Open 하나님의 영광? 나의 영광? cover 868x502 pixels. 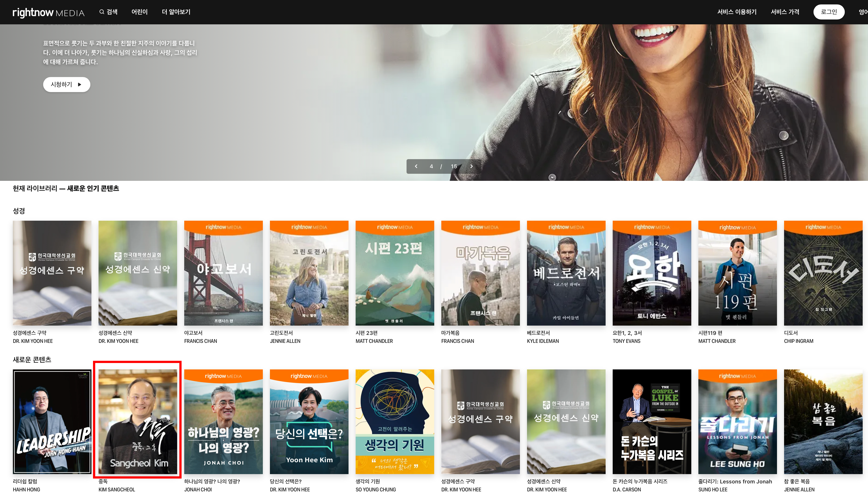(x=224, y=422)
